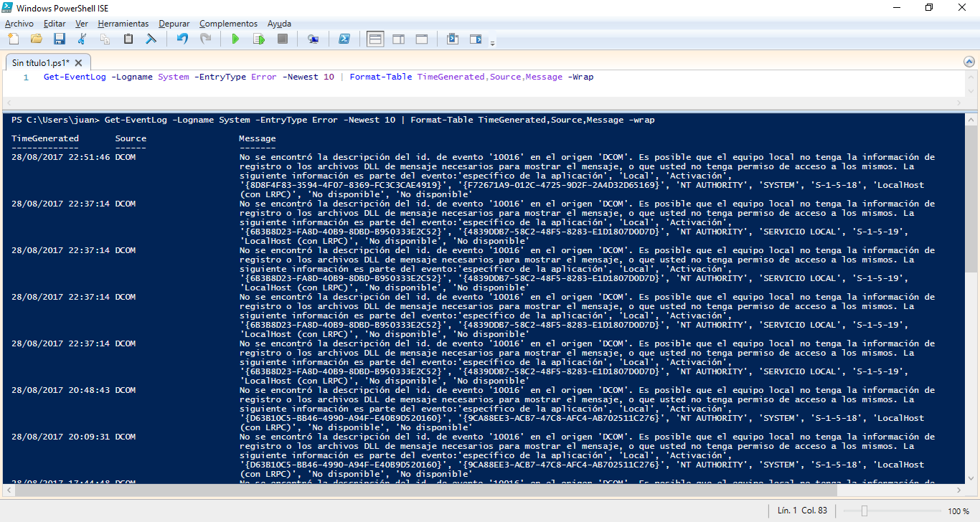Open the Editar menu
The width and height of the screenshot is (980, 522).
pyautogui.click(x=55, y=24)
